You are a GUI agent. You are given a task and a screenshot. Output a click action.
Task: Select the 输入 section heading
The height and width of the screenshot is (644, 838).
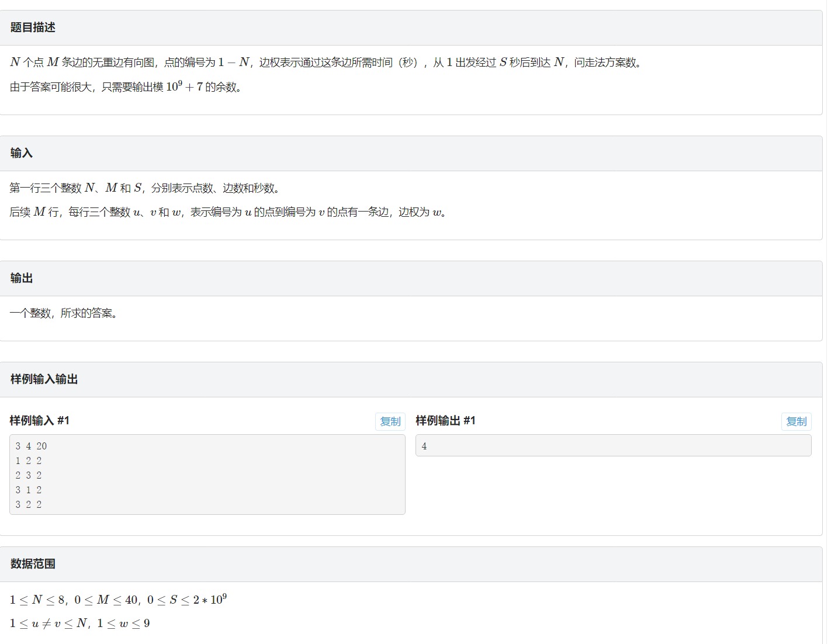22,153
